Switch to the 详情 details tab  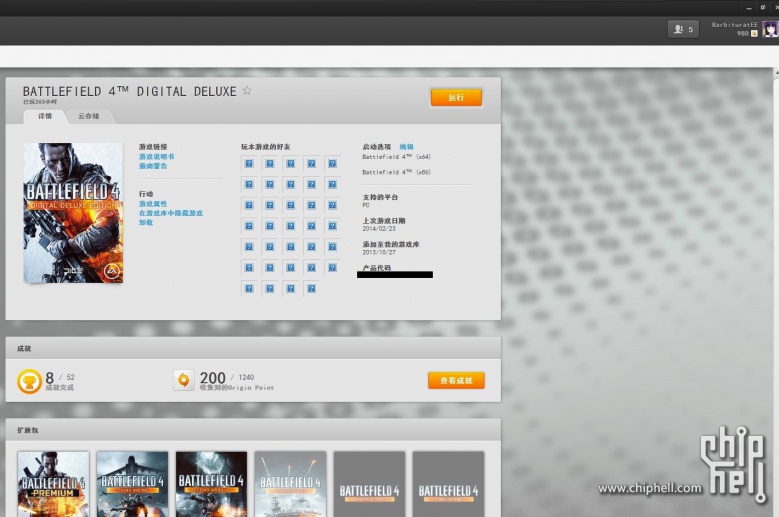[45, 116]
